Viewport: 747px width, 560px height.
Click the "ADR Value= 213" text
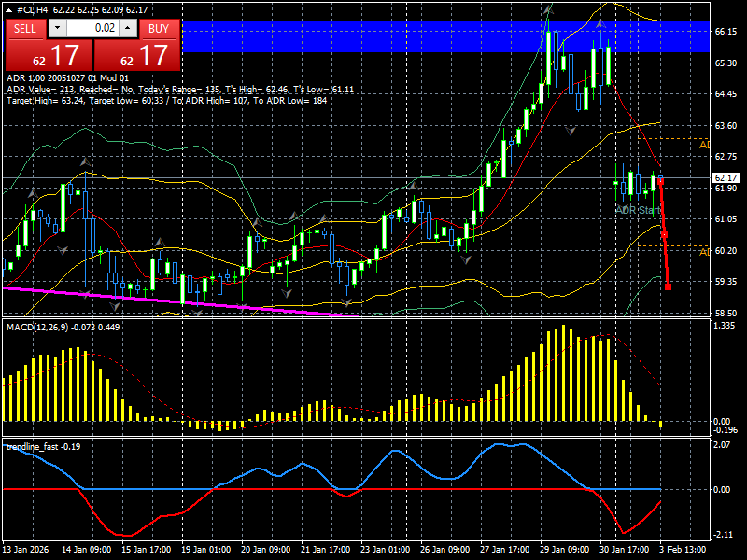40,90
